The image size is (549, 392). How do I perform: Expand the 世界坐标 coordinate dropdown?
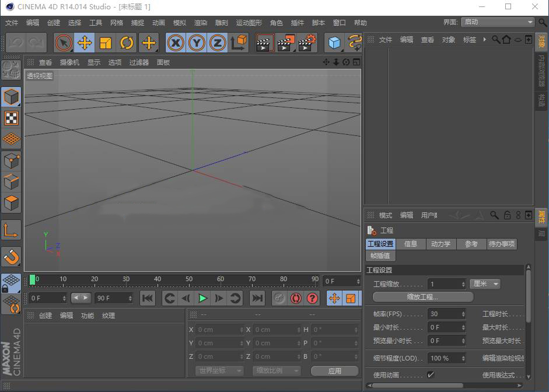(x=219, y=370)
